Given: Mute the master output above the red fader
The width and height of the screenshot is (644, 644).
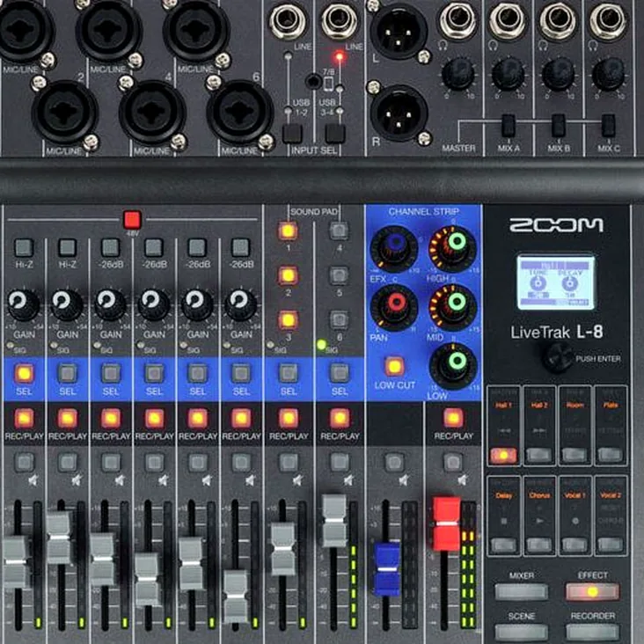Looking at the screenshot, I should tap(452, 462).
